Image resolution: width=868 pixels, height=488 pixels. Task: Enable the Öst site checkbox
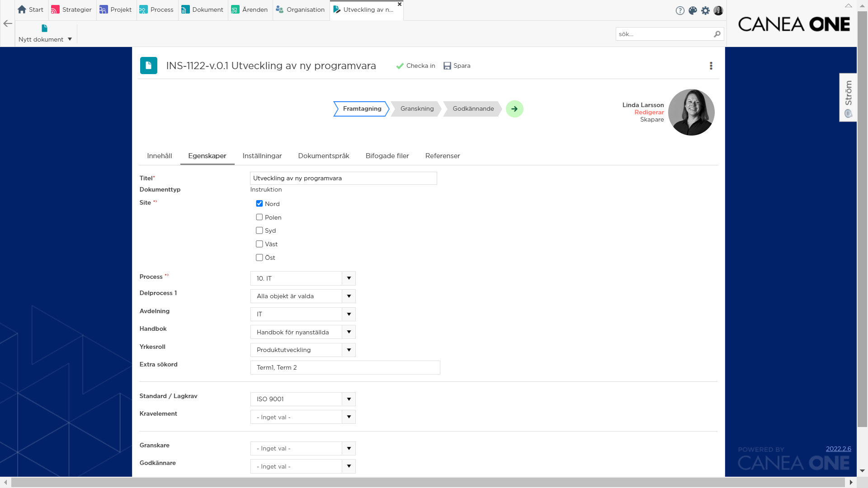coord(259,258)
